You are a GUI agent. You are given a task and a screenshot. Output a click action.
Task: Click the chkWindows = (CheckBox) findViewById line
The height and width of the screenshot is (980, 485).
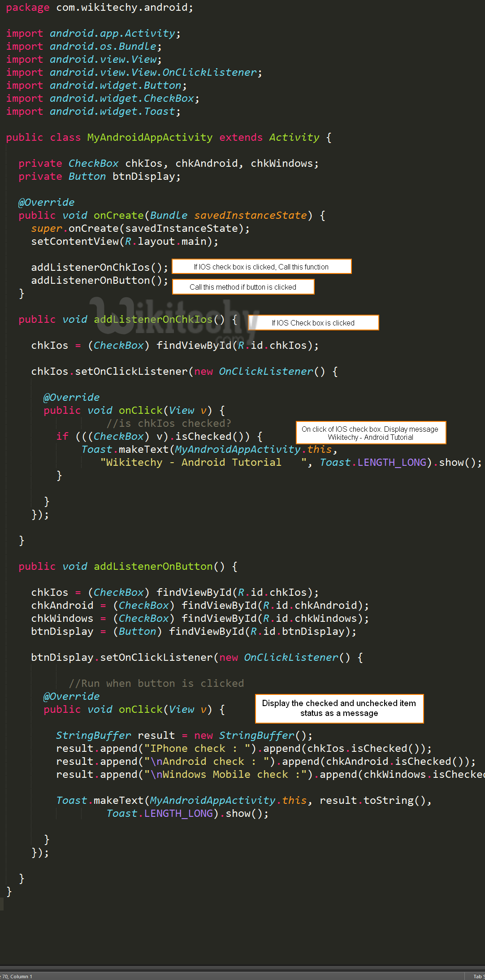coord(200,619)
